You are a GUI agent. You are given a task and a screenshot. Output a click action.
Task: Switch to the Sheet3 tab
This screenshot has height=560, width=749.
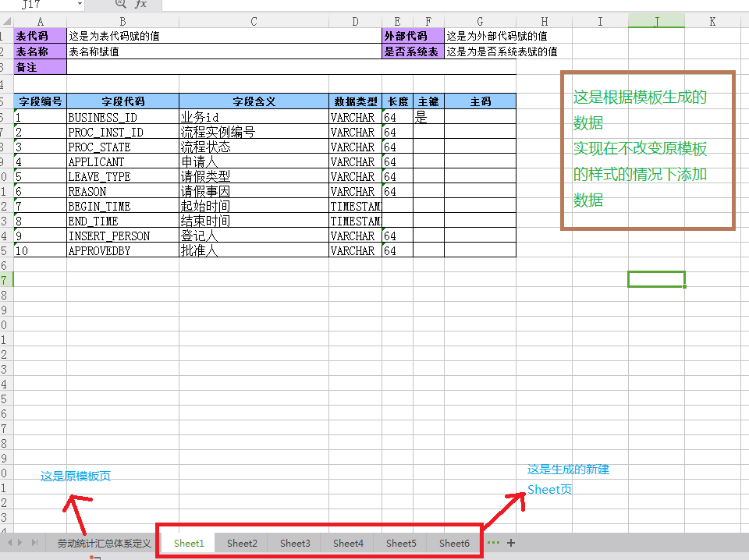(295, 544)
